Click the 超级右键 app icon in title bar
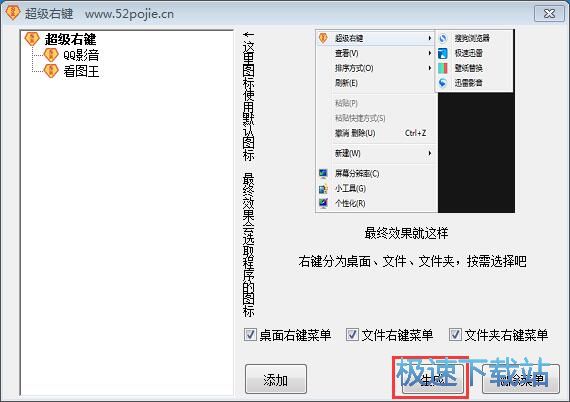Image resolution: width=570 pixels, height=402 pixels. [x=12, y=13]
